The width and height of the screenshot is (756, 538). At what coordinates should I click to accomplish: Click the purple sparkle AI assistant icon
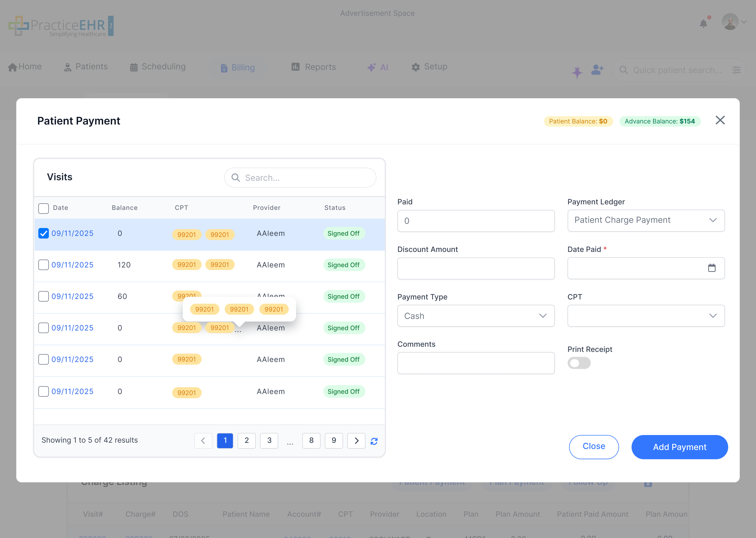coord(577,71)
